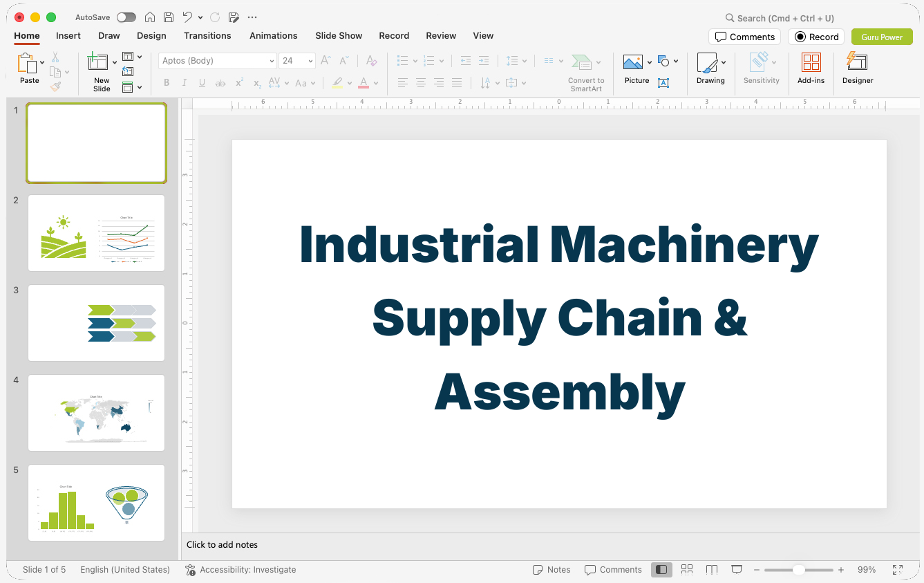
Task: Switch to Reading view
Action: tap(712, 570)
